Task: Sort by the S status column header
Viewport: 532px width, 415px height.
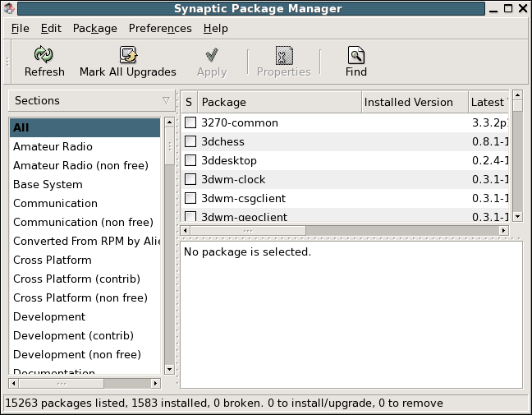Action: [189, 102]
